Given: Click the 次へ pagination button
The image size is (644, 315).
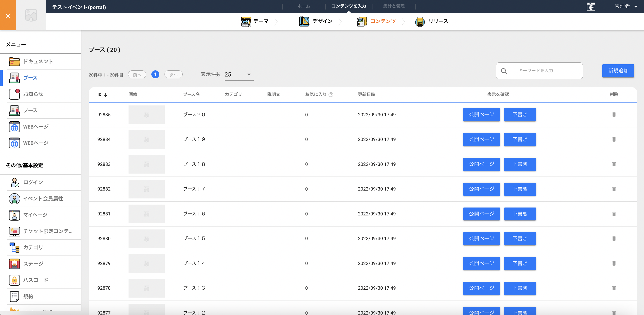Looking at the screenshot, I should coord(174,74).
